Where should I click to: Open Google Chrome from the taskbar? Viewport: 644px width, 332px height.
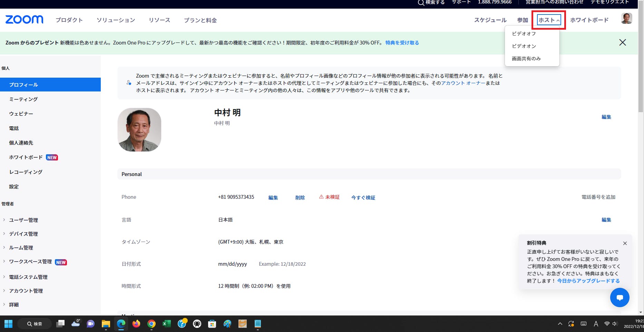(x=151, y=324)
